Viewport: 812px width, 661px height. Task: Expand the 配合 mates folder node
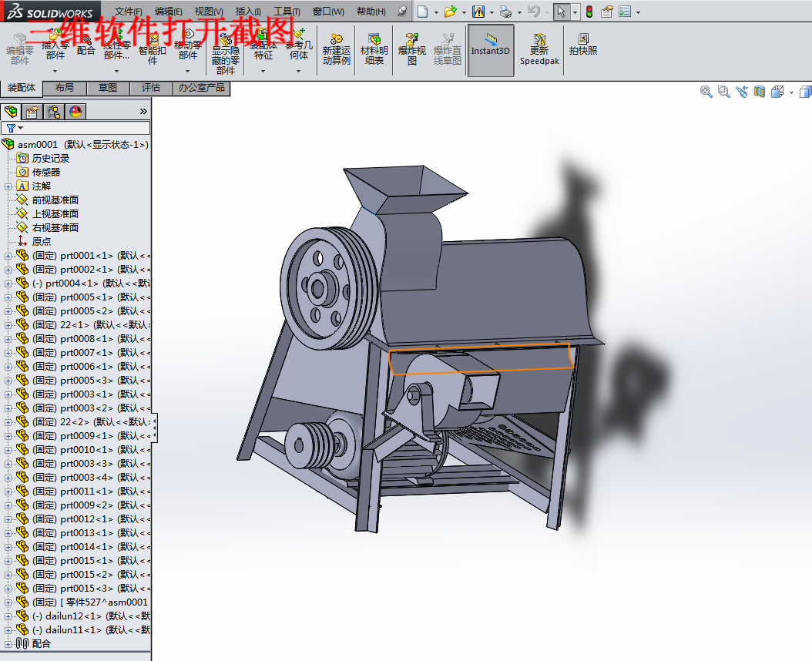pyautogui.click(x=8, y=644)
